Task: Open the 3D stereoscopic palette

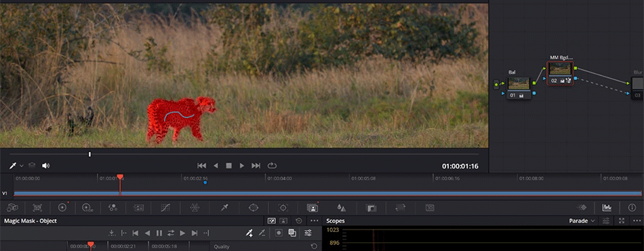Action: [430, 208]
